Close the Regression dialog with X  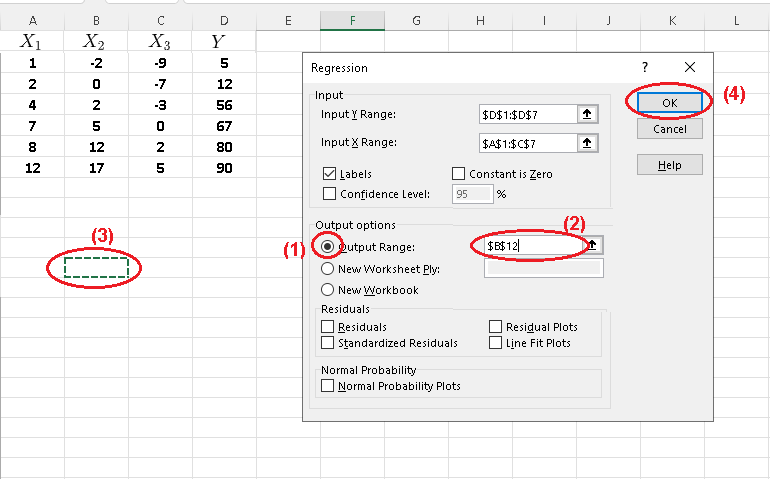[689, 67]
